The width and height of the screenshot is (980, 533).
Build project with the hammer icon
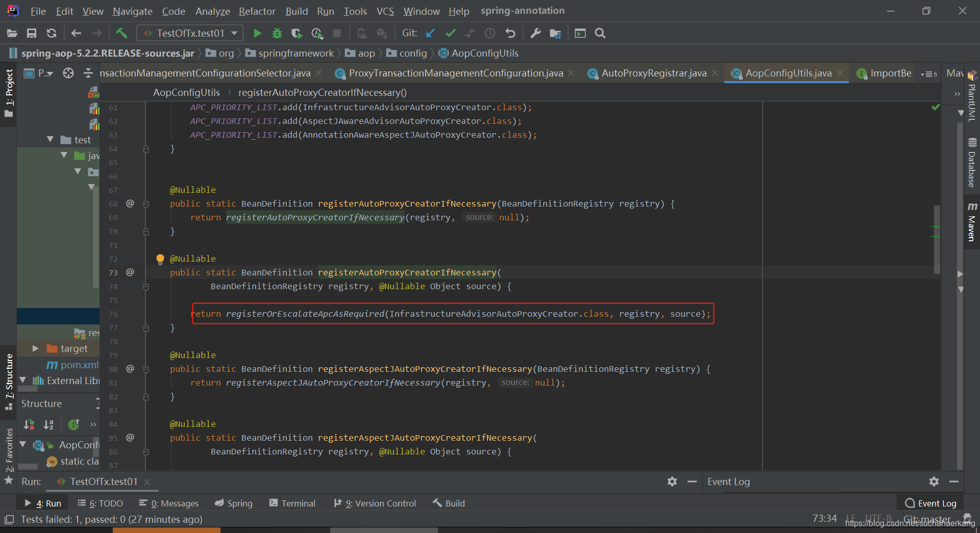[121, 33]
